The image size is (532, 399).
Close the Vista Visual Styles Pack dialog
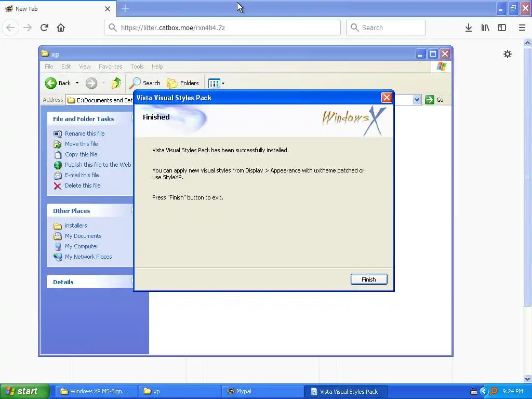tap(387, 98)
